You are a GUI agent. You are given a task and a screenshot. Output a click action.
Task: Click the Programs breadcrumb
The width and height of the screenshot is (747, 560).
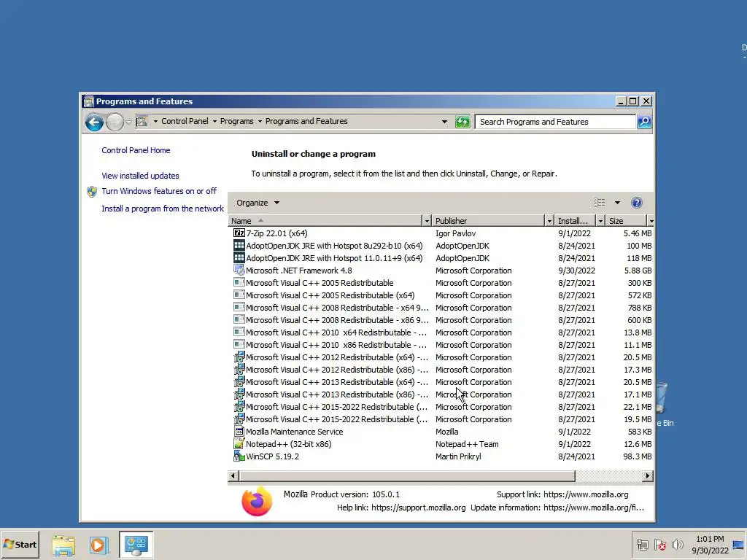[x=237, y=122]
